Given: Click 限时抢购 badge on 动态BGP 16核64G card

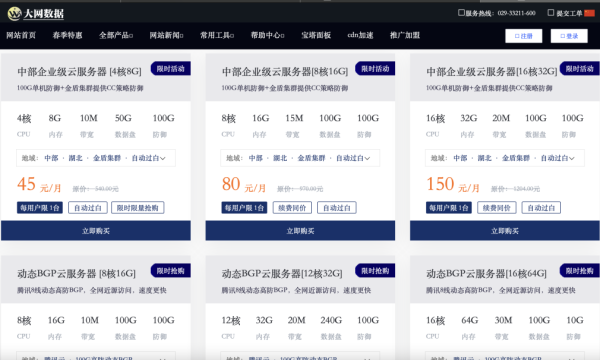Looking at the screenshot, I should point(579,271).
